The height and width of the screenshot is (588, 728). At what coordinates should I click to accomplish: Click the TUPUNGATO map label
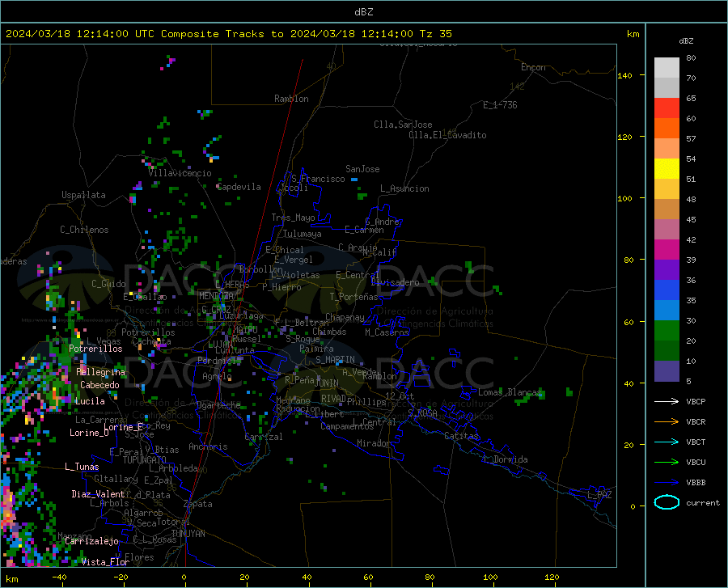tap(145, 460)
